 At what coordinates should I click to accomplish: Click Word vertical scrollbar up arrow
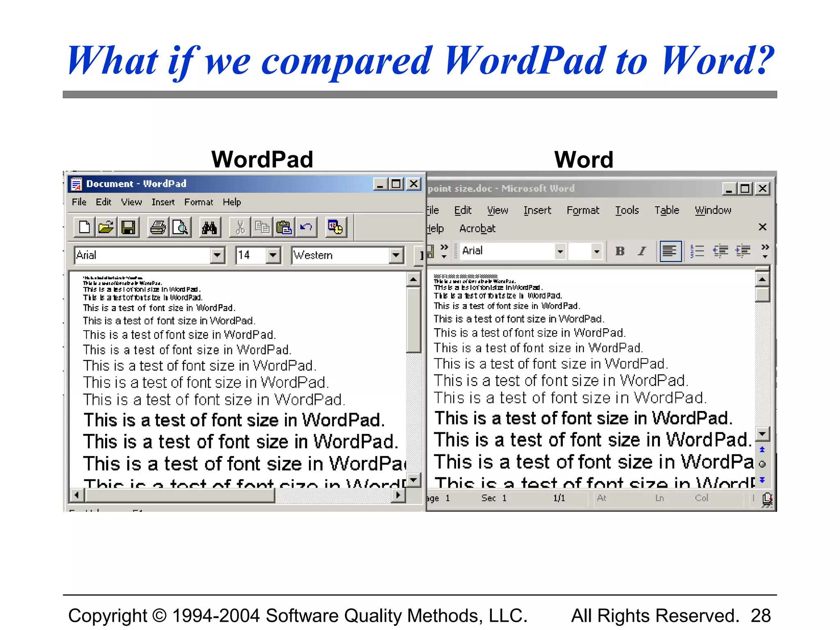762,280
